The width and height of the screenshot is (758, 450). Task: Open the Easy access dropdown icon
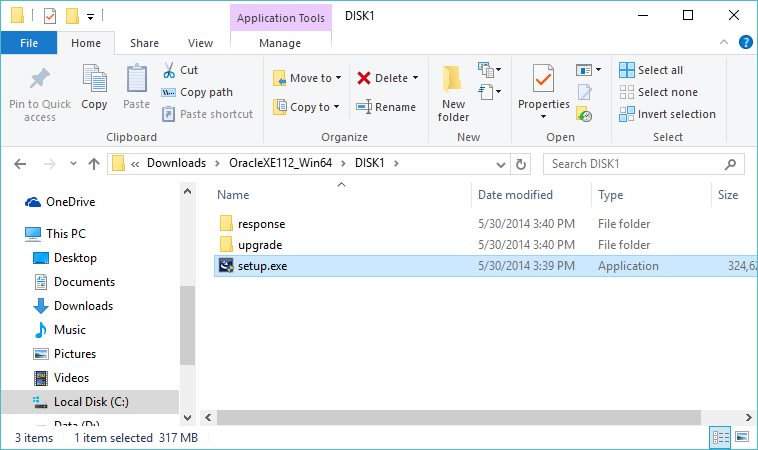pyautogui.click(x=489, y=92)
